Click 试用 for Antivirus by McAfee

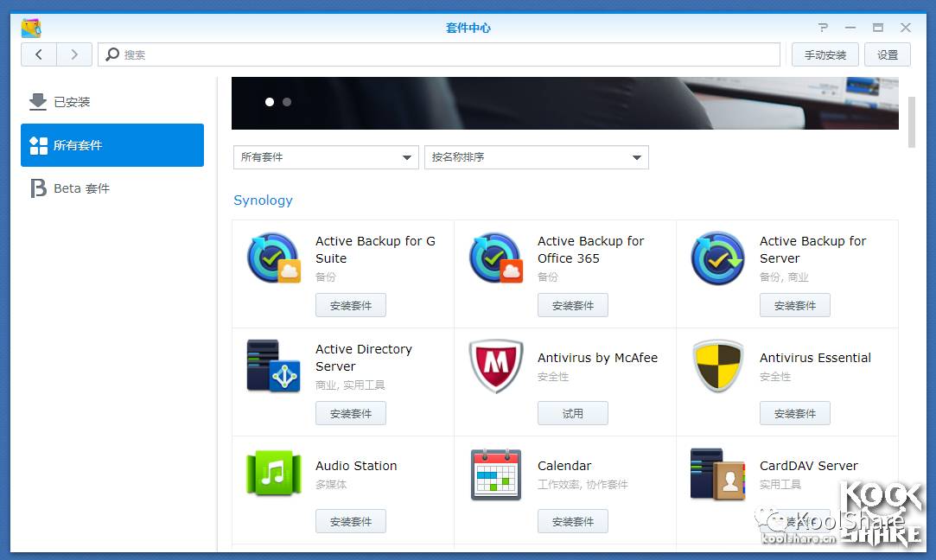[573, 413]
